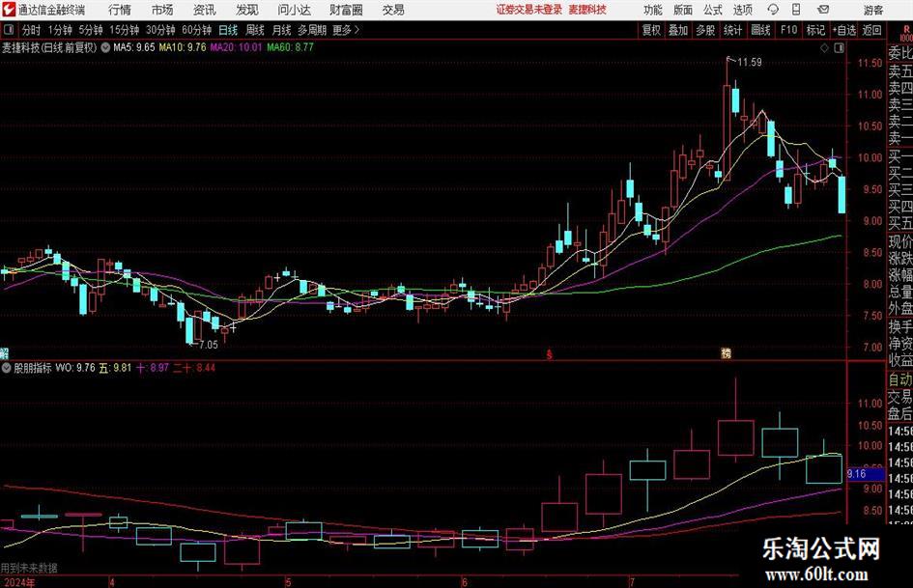Click the 多股 multi-stock toolbar button

[x=705, y=30]
